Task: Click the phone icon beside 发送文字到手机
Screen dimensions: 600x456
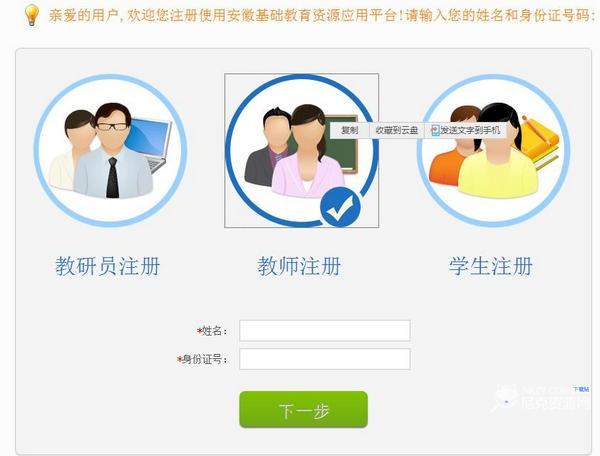Action: point(435,130)
